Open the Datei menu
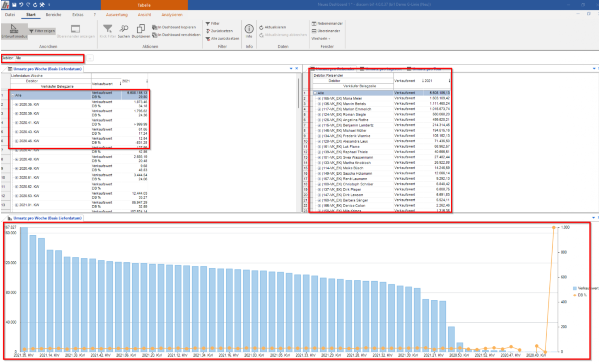The height and width of the screenshot is (364, 599). 10,15
